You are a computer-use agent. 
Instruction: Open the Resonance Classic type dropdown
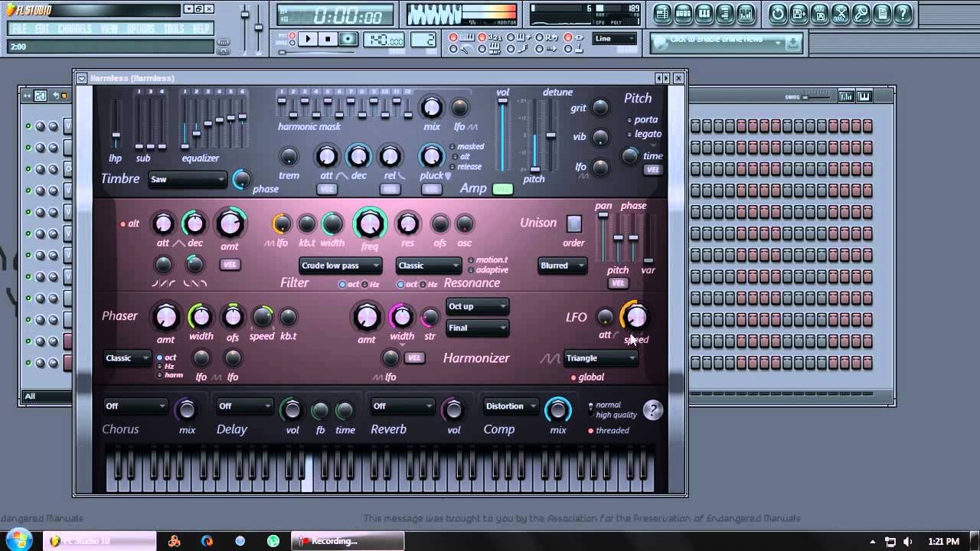(x=429, y=266)
